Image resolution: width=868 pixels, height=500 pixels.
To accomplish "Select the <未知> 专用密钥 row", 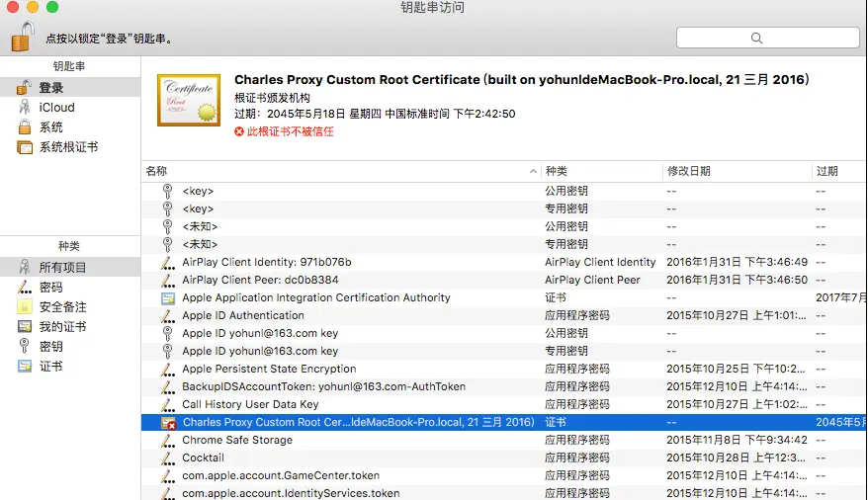I will (504, 244).
